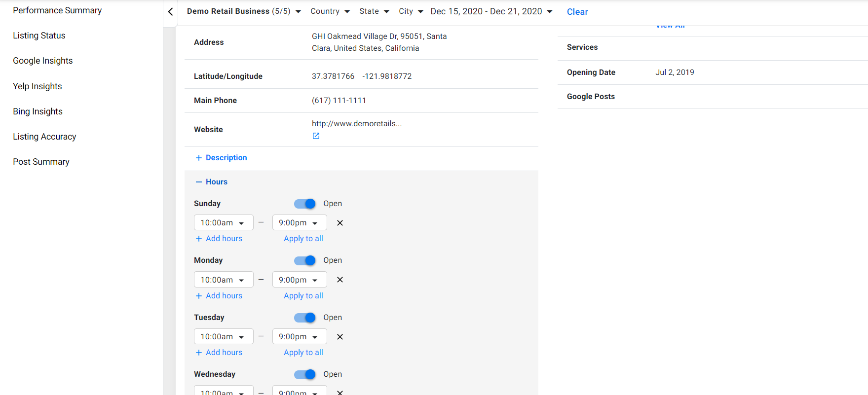Image resolution: width=868 pixels, height=395 pixels.
Task: Add hours for Monday
Action: pos(219,296)
